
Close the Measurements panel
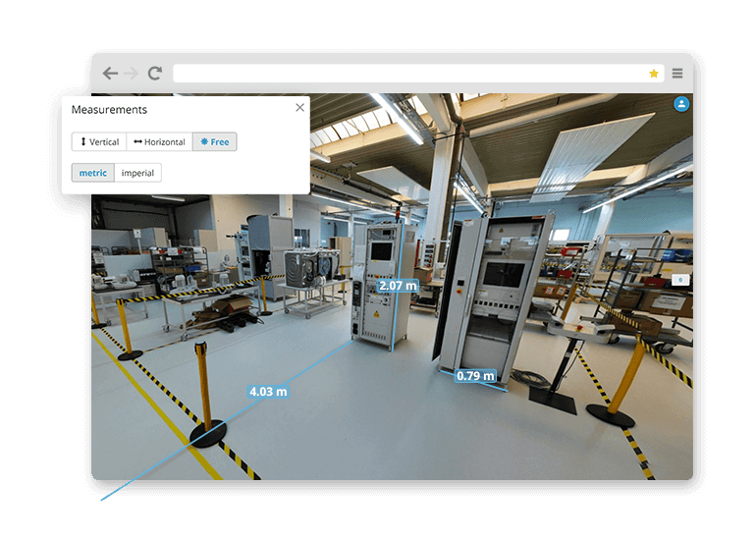point(299,108)
